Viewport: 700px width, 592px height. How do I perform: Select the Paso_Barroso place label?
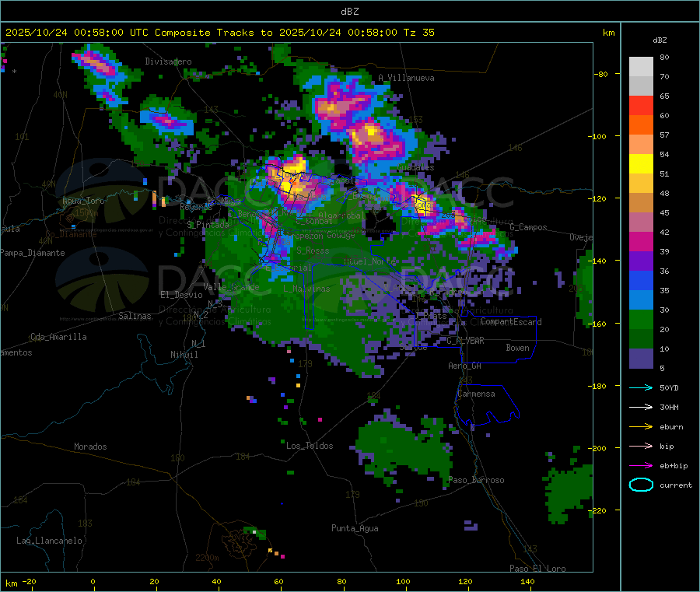pos(476,481)
